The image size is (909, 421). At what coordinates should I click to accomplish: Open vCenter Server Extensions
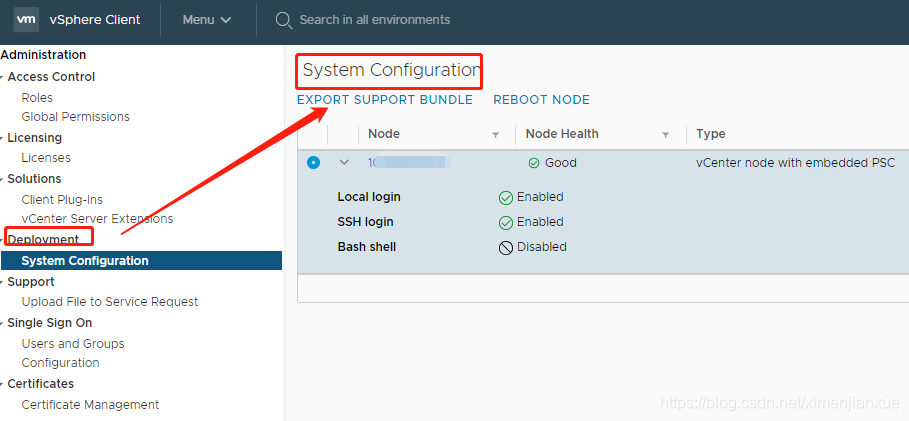coord(97,219)
